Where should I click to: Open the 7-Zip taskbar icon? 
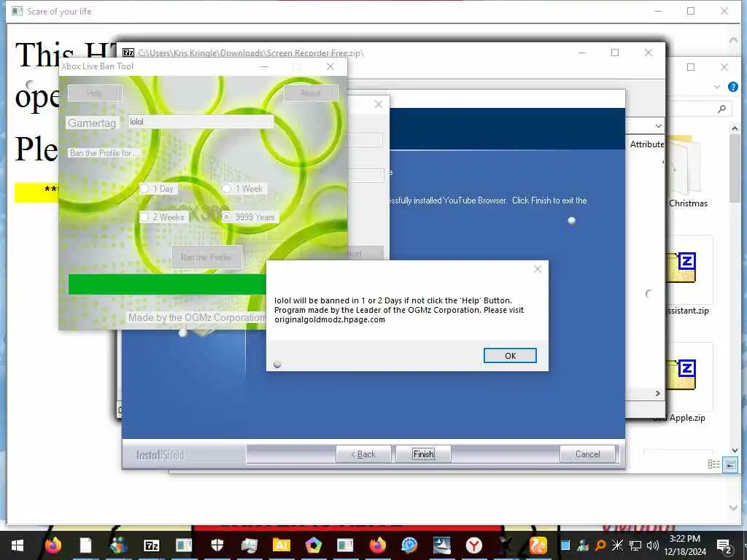[x=152, y=545]
